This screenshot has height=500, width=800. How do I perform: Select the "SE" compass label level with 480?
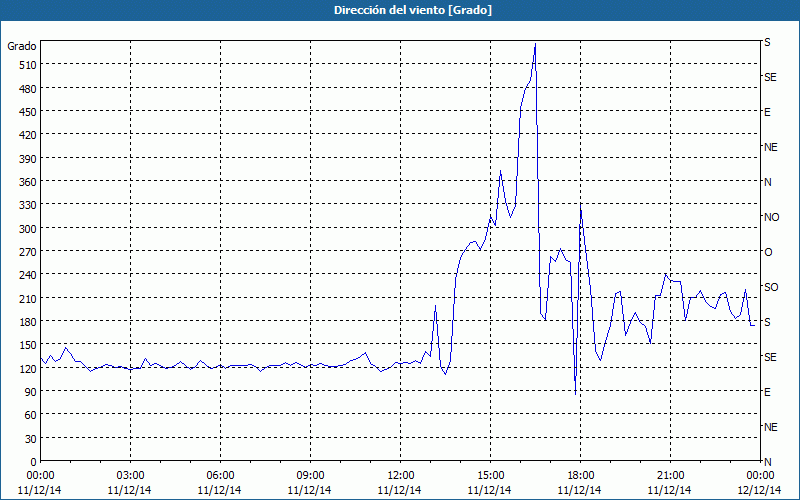click(770, 77)
